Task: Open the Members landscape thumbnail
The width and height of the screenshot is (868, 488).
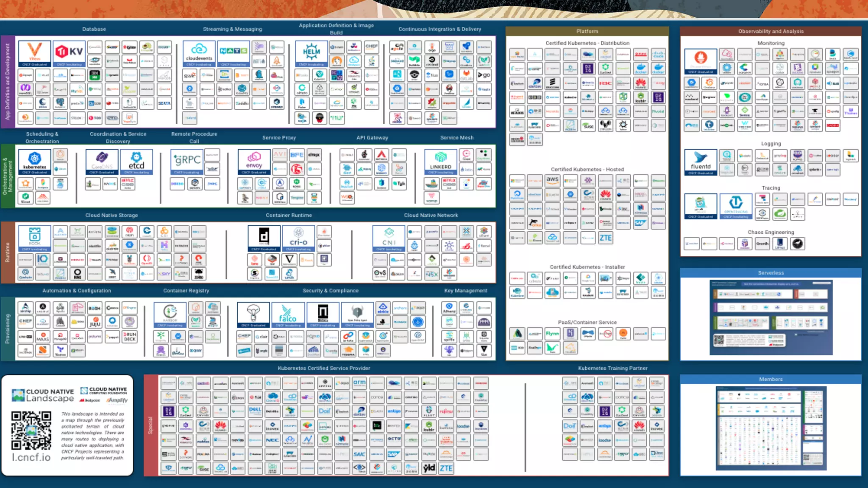Action: [771, 428]
